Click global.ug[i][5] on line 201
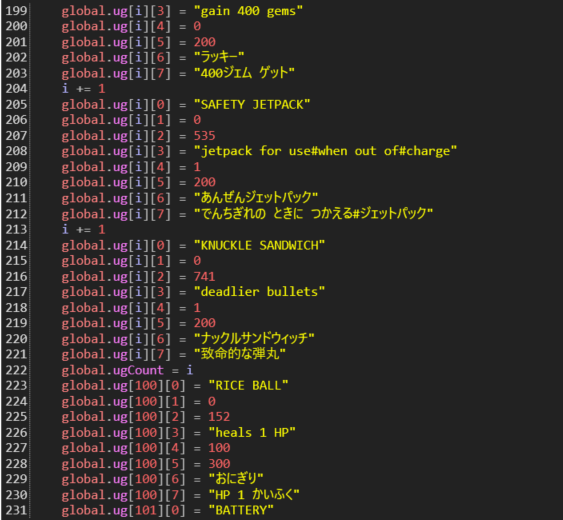 click(x=116, y=43)
